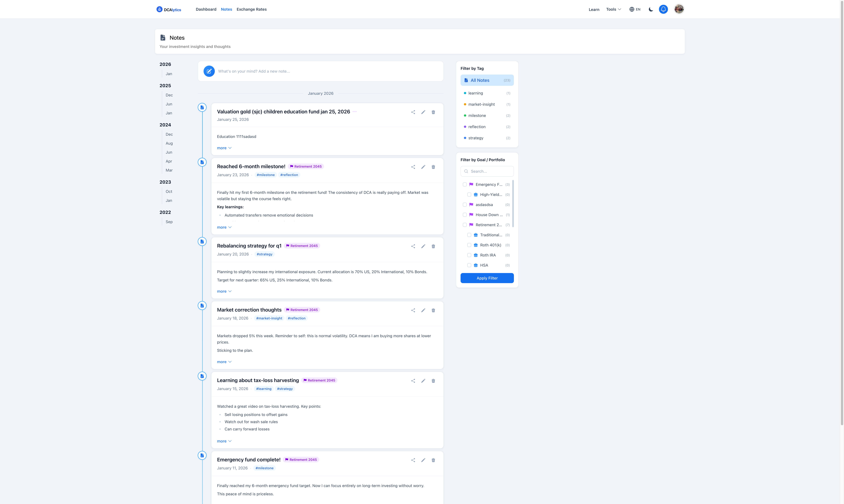This screenshot has height=504, width=844.
Task: Switch to the Exchange Rates tab
Action: coord(252,9)
